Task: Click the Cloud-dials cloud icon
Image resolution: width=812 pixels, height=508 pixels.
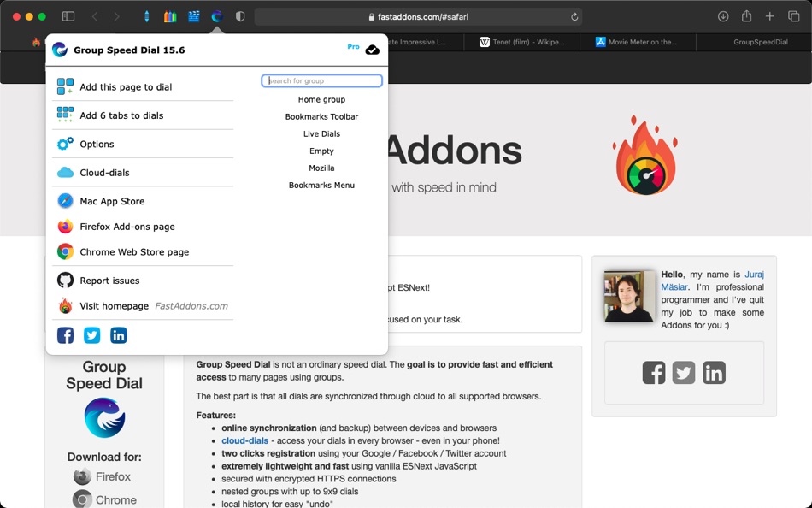Action: [65, 172]
